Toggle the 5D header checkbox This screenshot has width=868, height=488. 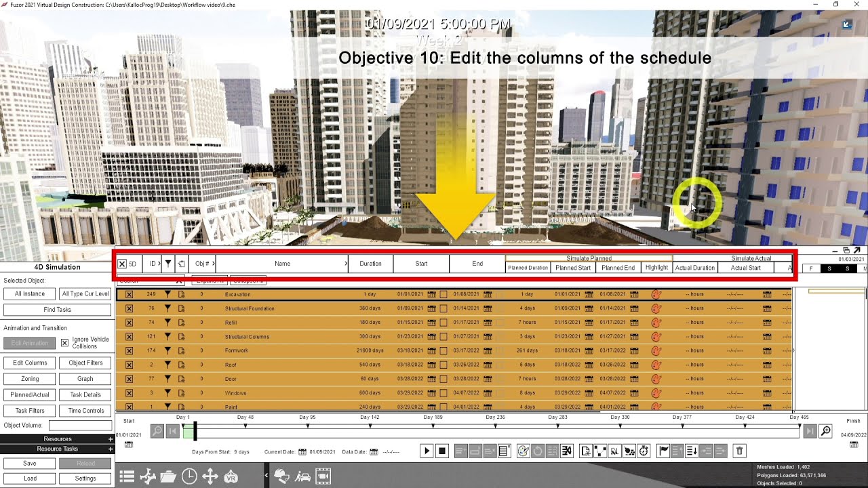122,264
